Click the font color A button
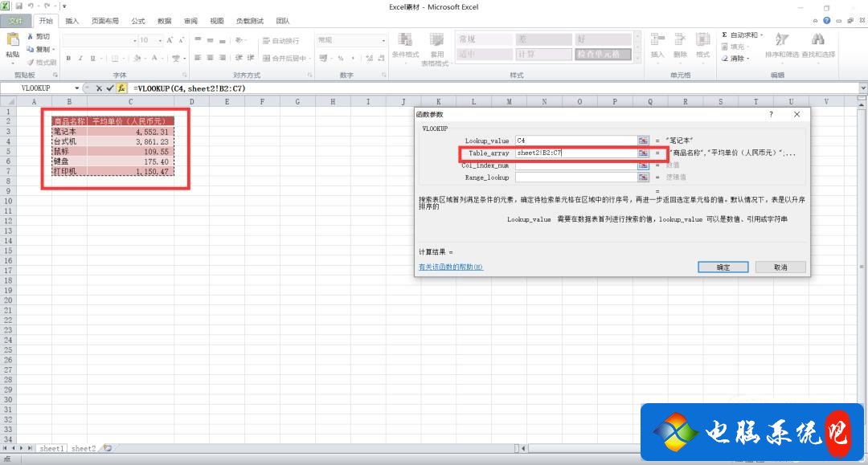This screenshot has width=868, height=465. (x=154, y=58)
